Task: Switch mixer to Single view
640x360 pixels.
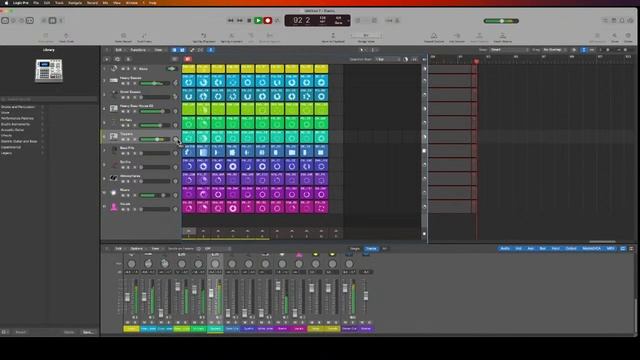Action: [x=355, y=248]
